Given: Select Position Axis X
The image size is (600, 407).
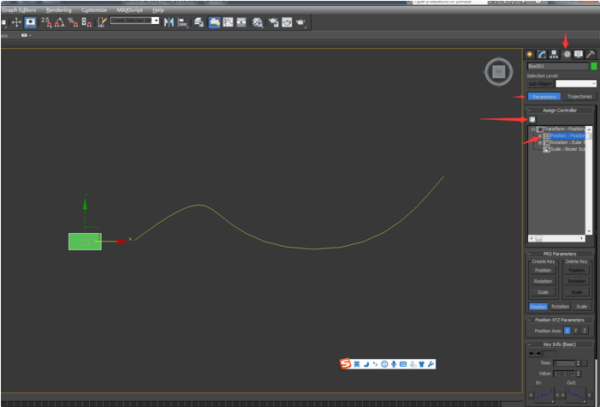Looking at the screenshot, I should 567,330.
